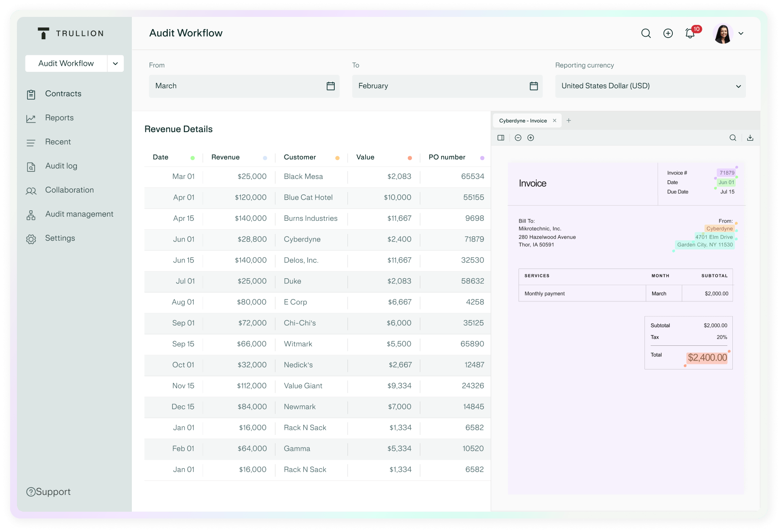Viewport: 781px width, 532px height.
Task: Click the Audit log document icon
Action: coord(31,167)
